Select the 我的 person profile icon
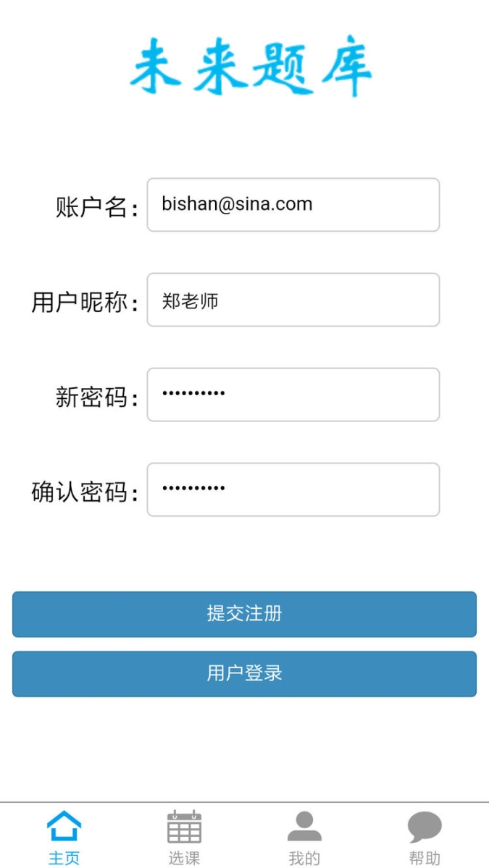 point(304,827)
